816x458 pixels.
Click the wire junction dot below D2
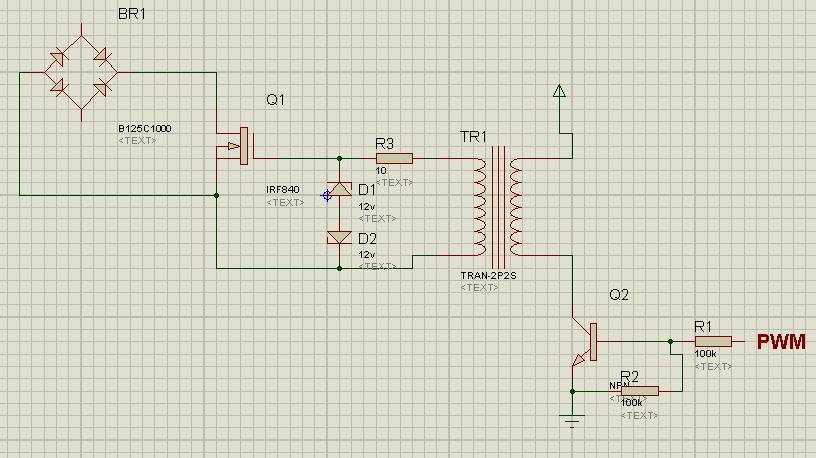[339, 269]
